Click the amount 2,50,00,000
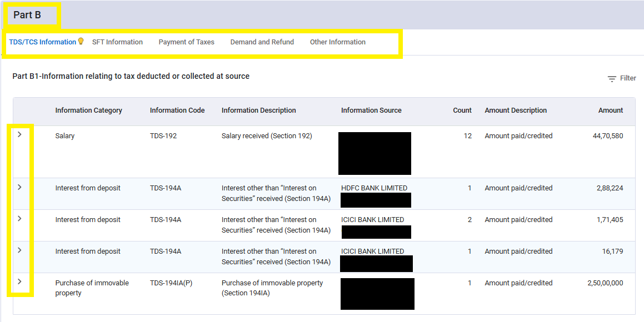644x322 pixels. 606,283
